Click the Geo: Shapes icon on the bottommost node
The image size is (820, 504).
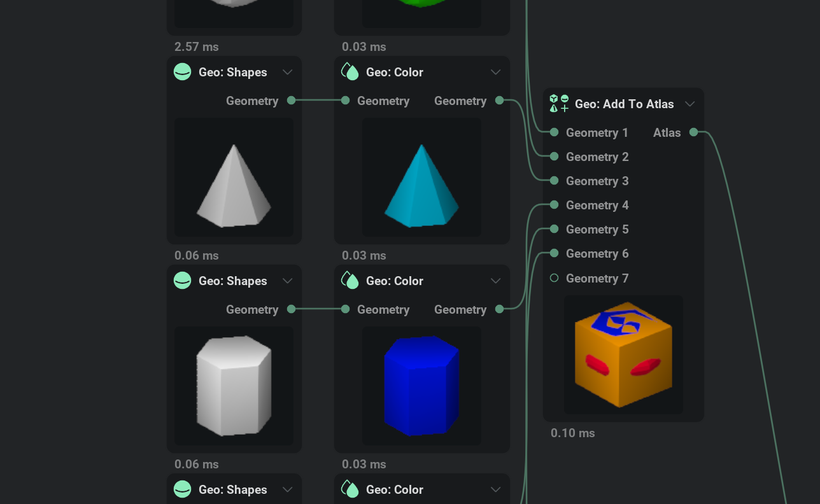coord(183,489)
